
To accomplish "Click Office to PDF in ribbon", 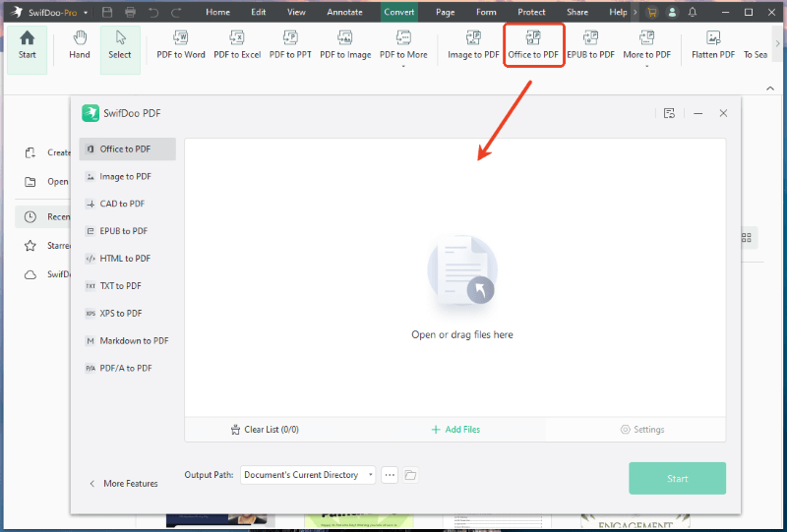I will point(533,45).
